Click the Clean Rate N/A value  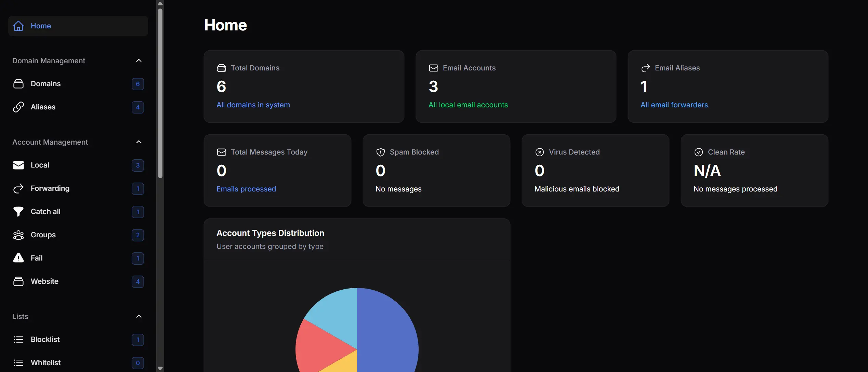coord(707,171)
